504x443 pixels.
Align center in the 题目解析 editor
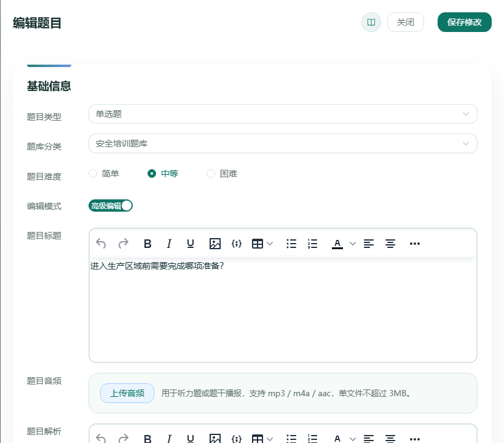(390, 439)
